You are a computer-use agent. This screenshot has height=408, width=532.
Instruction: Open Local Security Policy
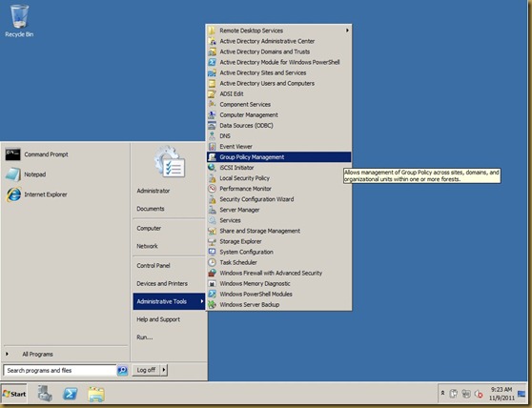point(279,177)
